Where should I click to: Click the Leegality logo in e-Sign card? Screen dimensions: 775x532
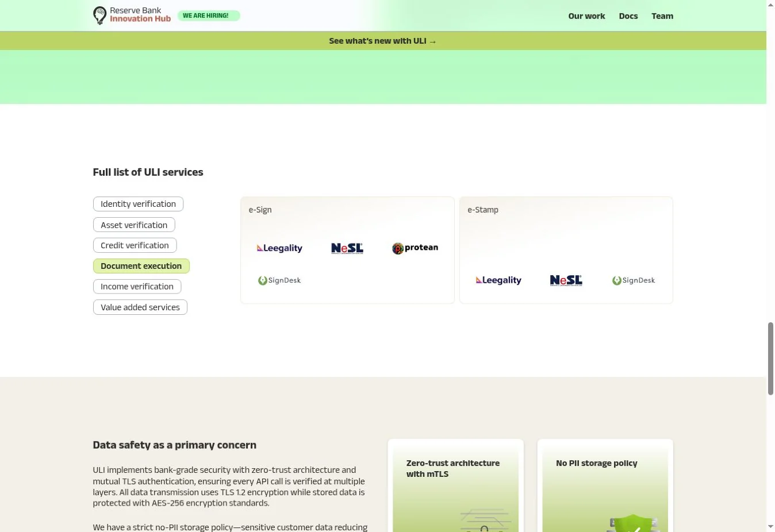[279, 248]
